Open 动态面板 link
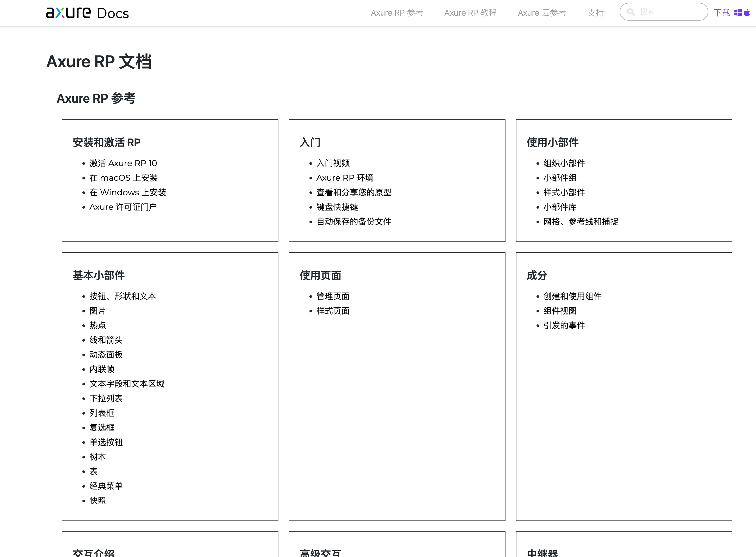This screenshot has width=756, height=557. [x=106, y=355]
